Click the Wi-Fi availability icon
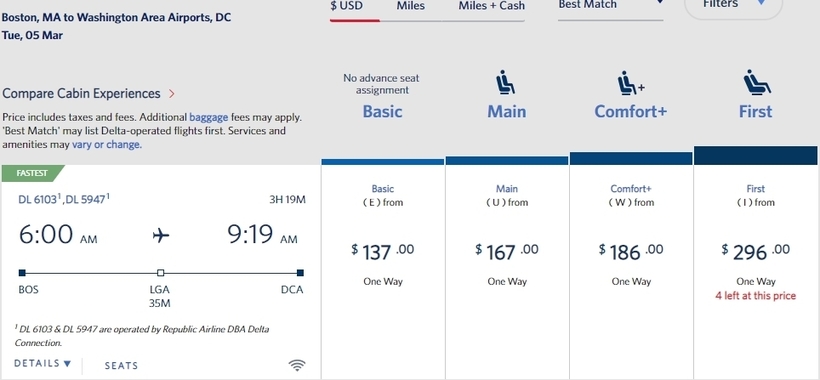This screenshot has width=820, height=380. click(297, 365)
